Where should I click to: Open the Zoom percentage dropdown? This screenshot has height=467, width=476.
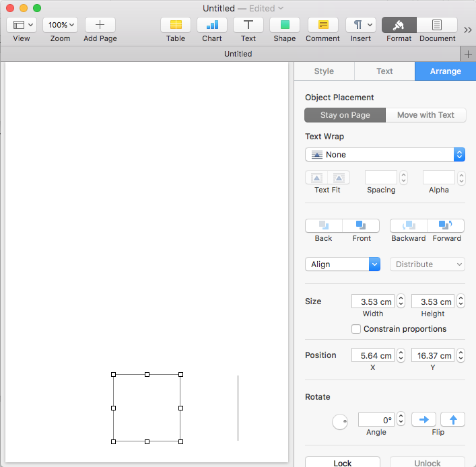(61, 25)
